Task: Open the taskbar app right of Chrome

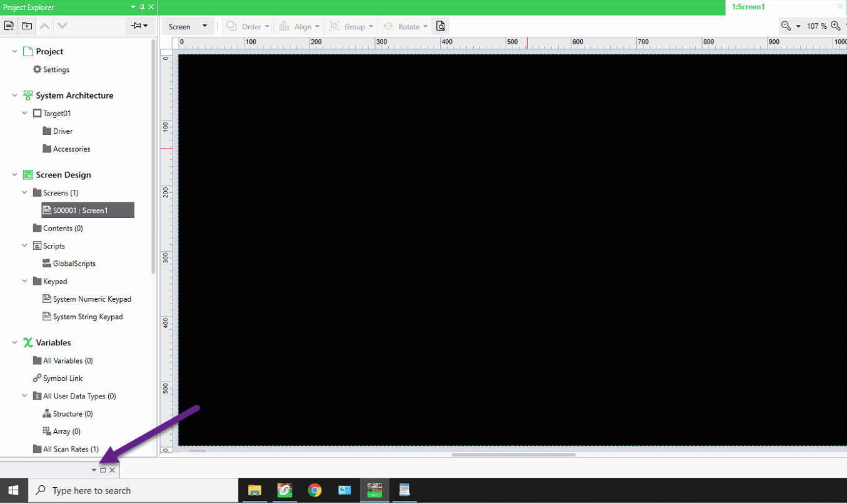Action: click(344, 490)
